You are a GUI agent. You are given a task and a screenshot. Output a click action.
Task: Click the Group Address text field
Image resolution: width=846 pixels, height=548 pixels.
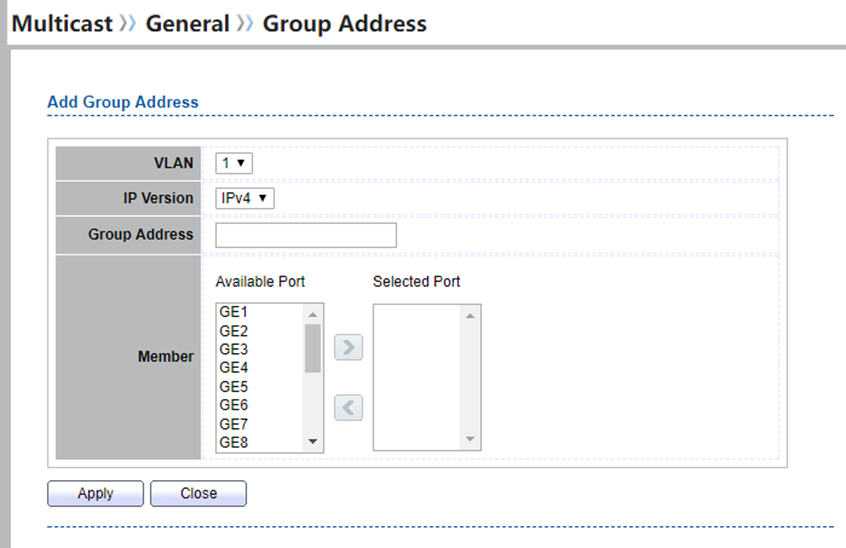[x=306, y=235]
